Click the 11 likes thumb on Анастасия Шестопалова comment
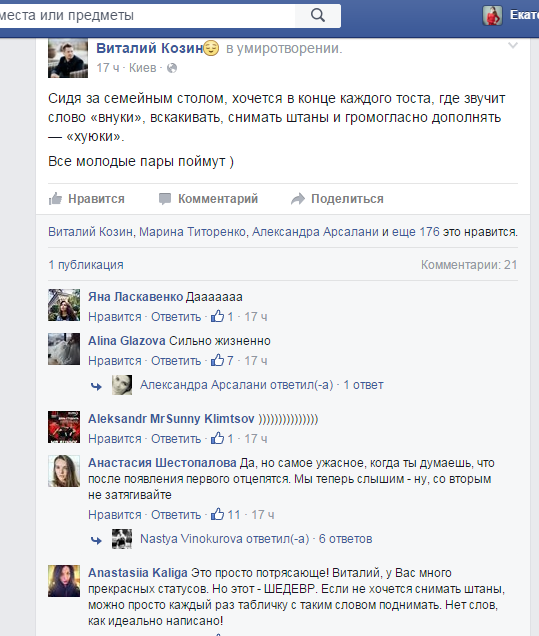Image resolution: width=539 pixels, height=636 pixels. coord(225,514)
